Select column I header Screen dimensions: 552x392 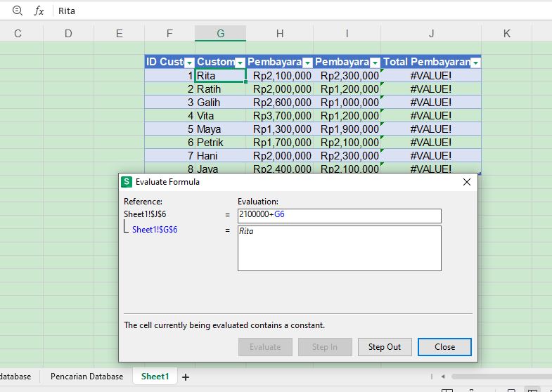(x=347, y=34)
